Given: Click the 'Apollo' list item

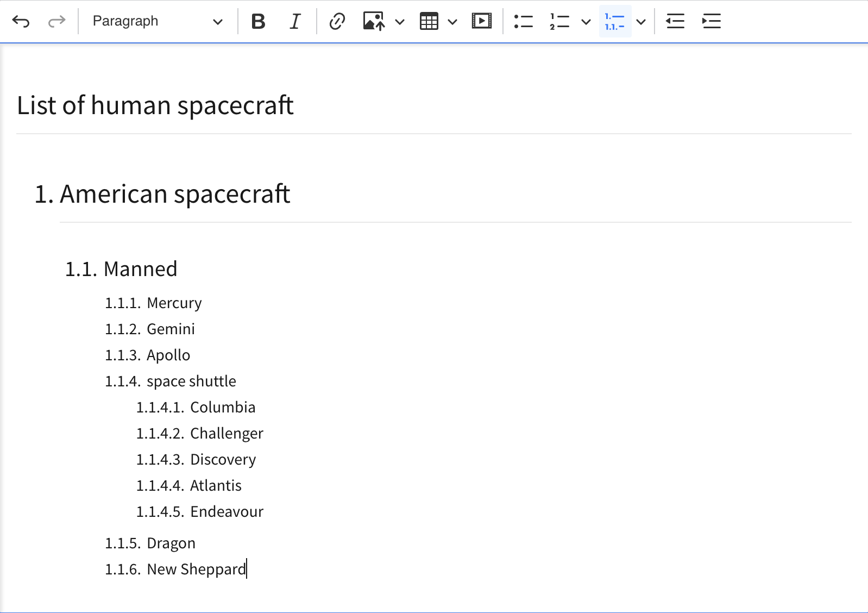Looking at the screenshot, I should (168, 355).
